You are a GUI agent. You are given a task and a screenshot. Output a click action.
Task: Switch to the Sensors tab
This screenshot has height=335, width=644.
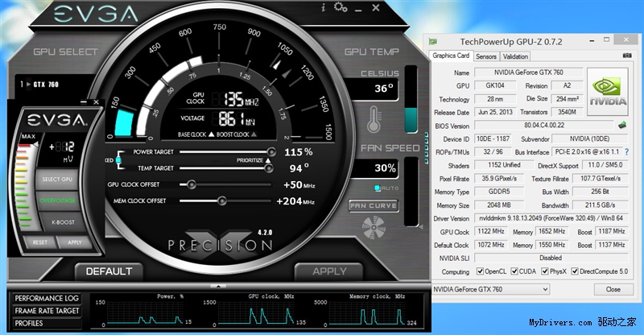(485, 56)
